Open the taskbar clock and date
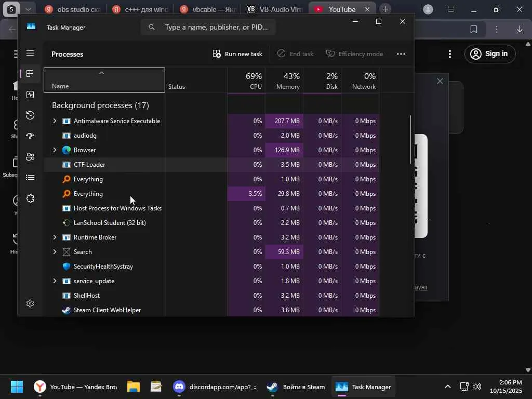Screen dimensions: 532x399 click(506, 387)
